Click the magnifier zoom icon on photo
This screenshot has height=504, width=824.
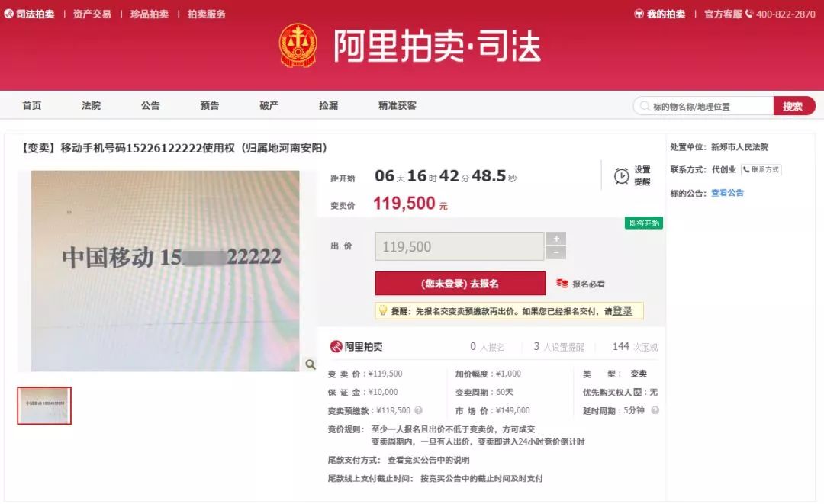[x=311, y=364]
